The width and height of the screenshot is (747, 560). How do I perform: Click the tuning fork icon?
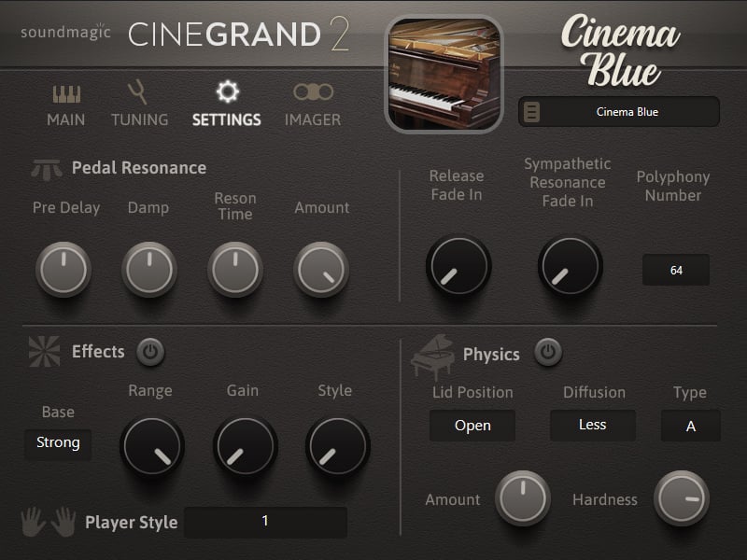(x=138, y=92)
